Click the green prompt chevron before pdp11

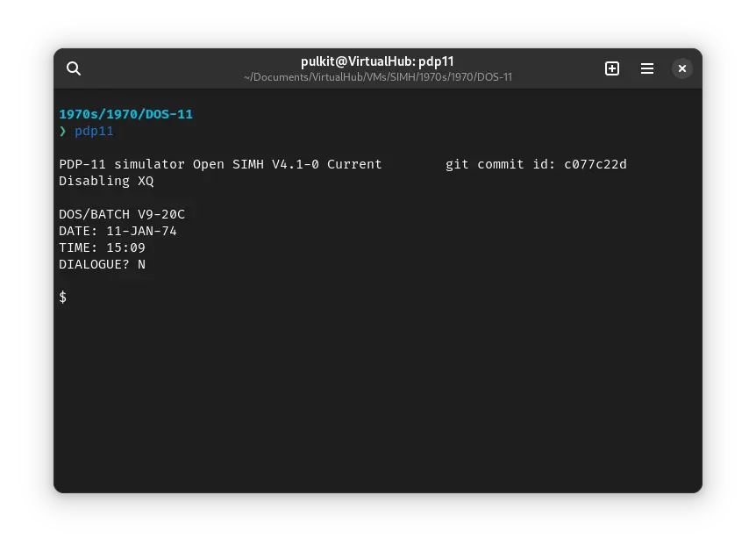tap(63, 131)
